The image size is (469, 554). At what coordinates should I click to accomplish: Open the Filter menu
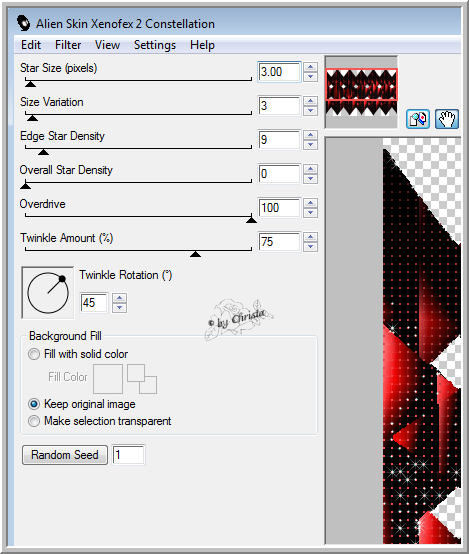pyautogui.click(x=68, y=45)
